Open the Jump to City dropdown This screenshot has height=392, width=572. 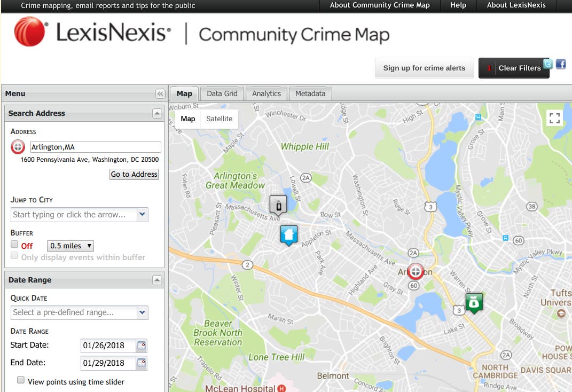[x=142, y=215]
